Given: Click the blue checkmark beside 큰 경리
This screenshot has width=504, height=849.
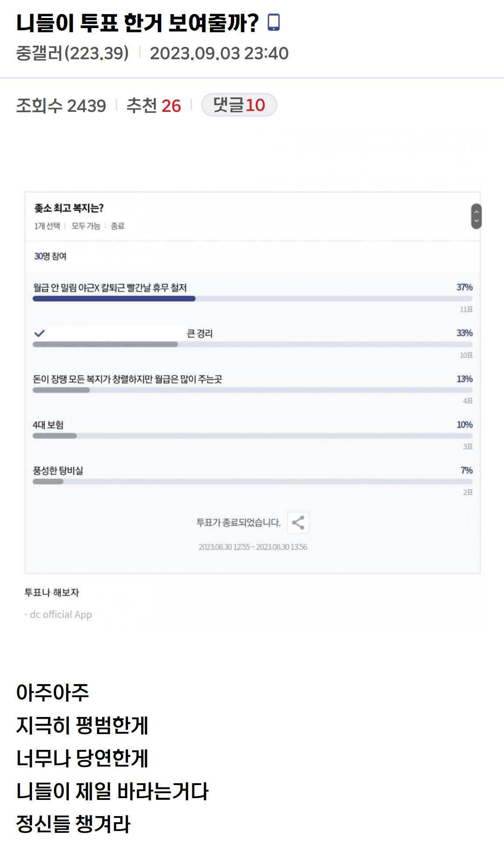Looking at the screenshot, I should 39,333.
